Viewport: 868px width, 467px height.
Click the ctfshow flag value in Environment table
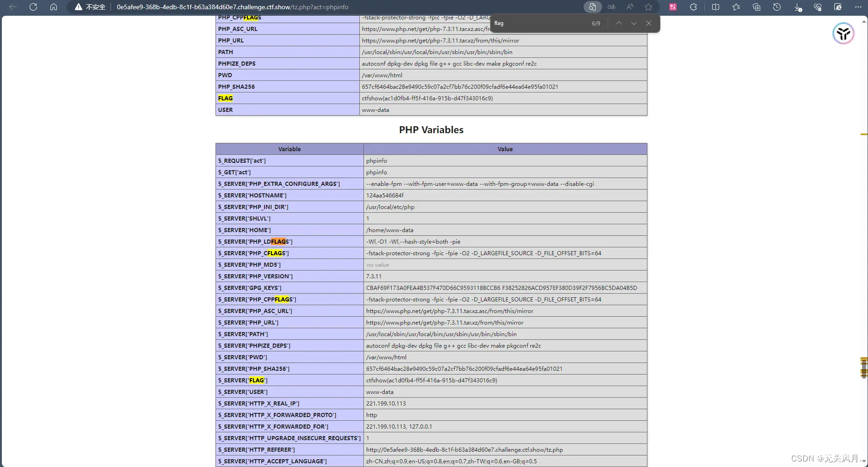click(x=427, y=98)
